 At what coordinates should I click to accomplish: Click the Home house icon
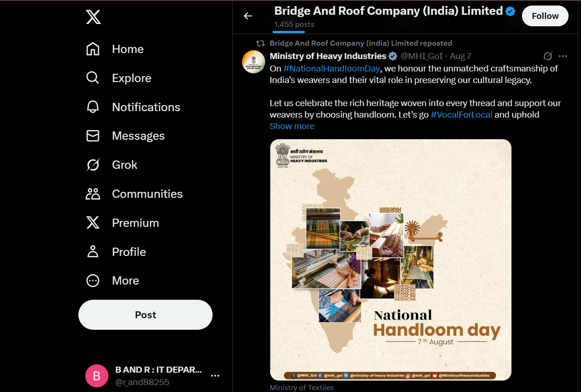(93, 49)
